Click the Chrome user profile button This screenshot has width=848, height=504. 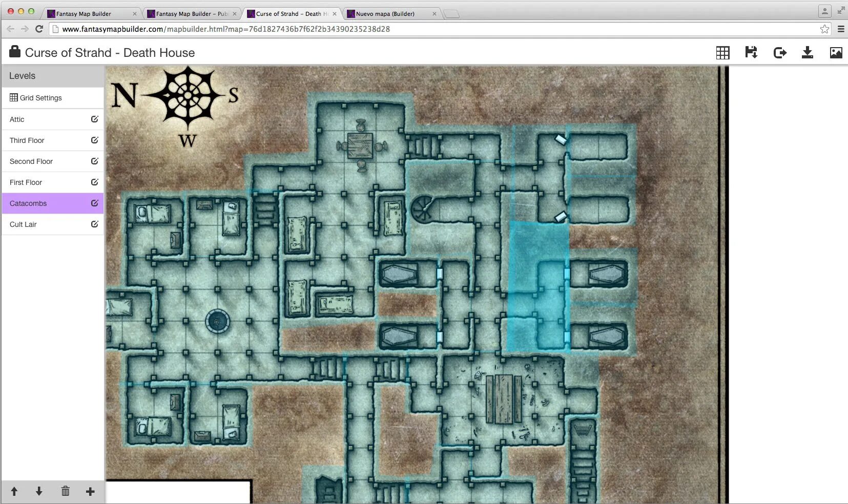click(x=824, y=11)
